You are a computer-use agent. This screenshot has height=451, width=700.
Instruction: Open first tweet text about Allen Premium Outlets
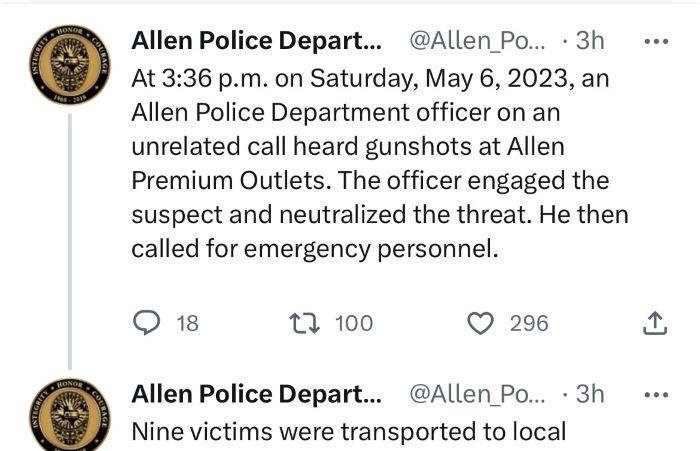pyautogui.click(x=379, y=163)
